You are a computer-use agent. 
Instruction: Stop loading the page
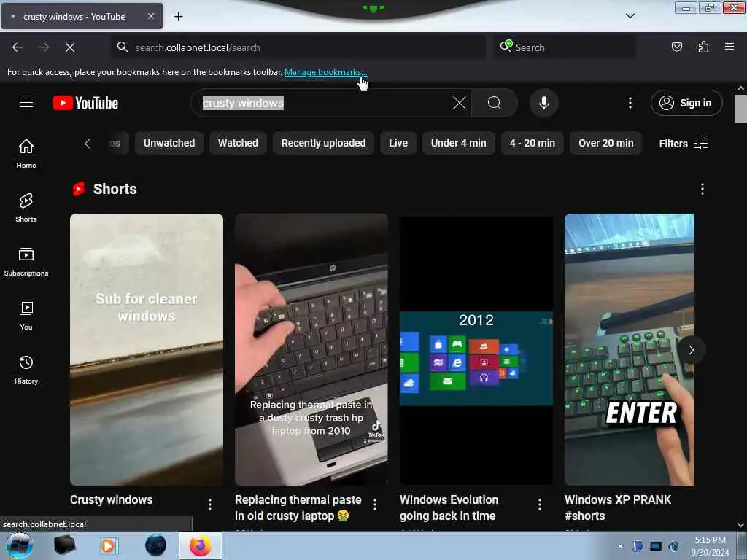[69, 47]
